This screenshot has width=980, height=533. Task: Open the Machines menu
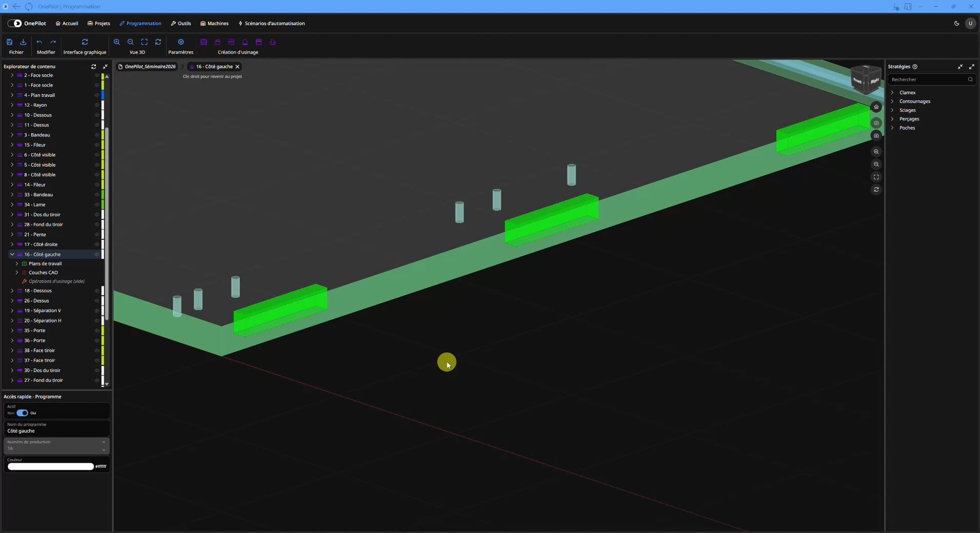[214, 24]
